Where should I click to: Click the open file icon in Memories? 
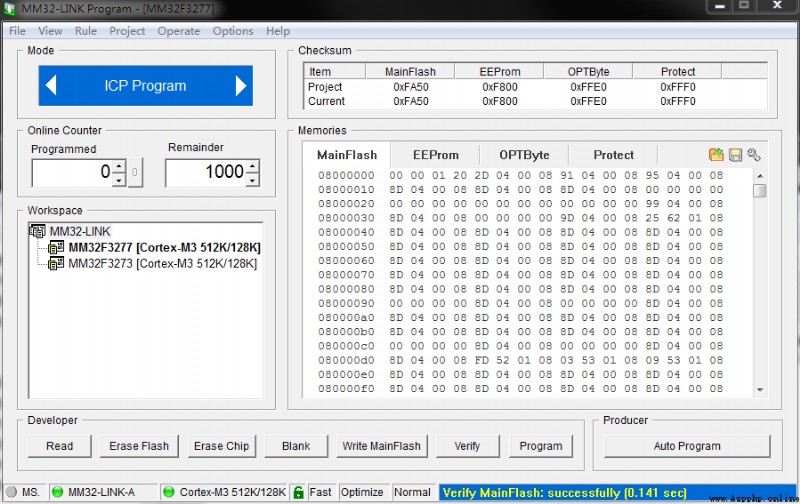coord(716,155)
